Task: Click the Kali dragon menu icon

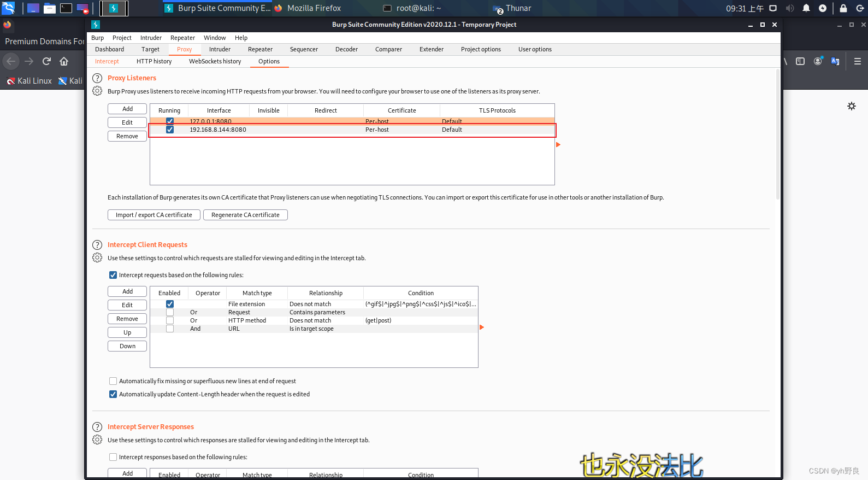Action: pos(8,8)
